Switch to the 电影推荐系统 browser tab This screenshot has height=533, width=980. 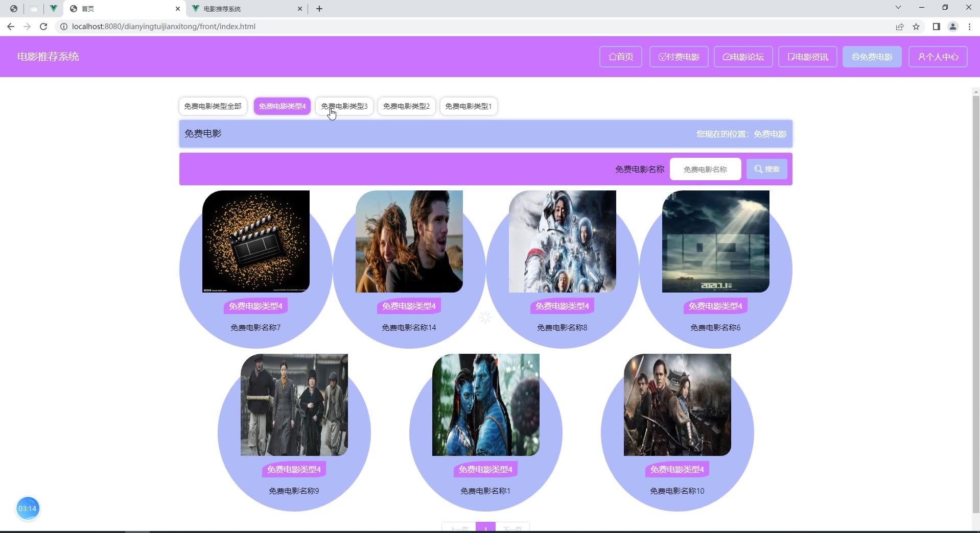tap(247, 9)
